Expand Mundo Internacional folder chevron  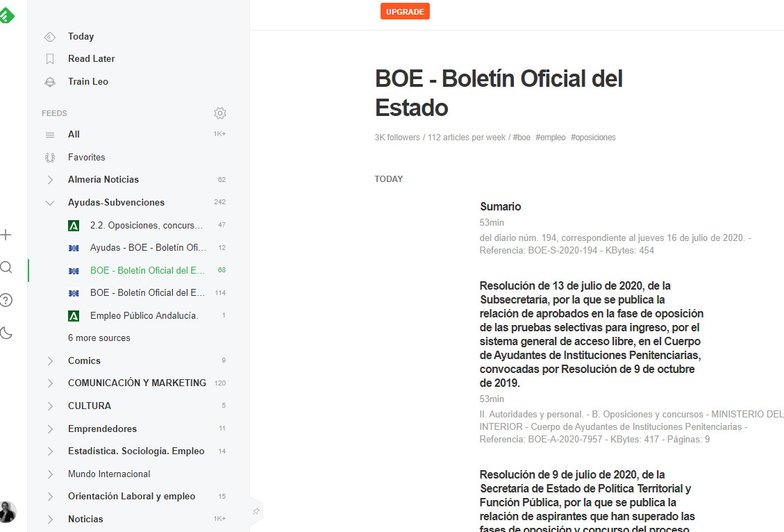(x=50, y=474)
